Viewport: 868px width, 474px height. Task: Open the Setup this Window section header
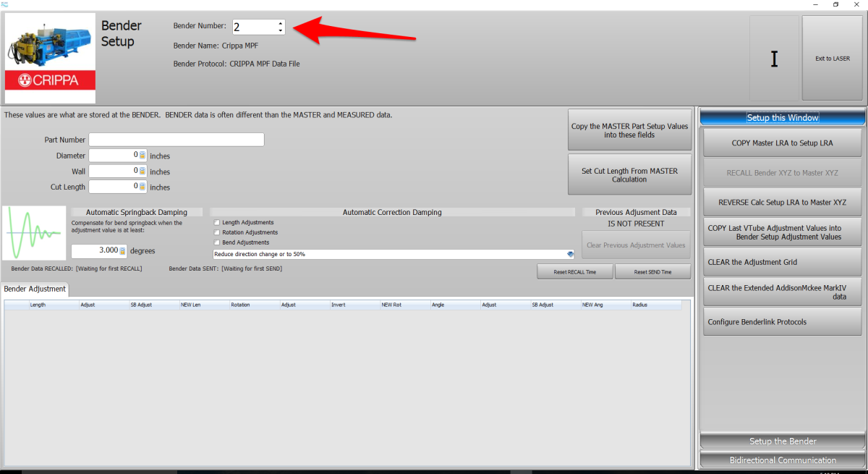(783, 118)
